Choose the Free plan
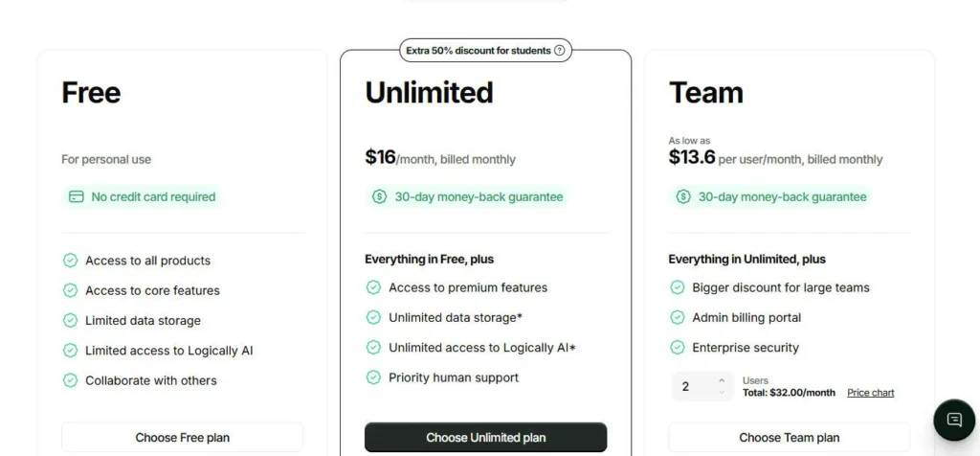The image size is (980, 456). (182, 438)
